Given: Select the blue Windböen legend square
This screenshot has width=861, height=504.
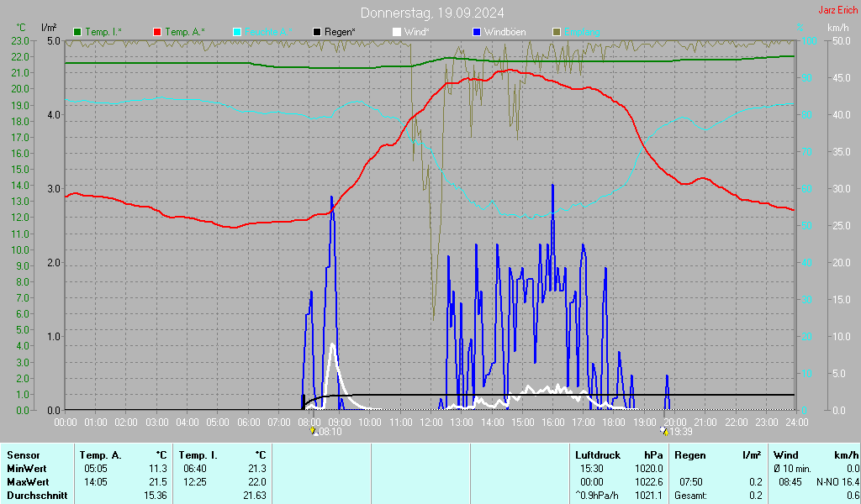Looking at the screenshot, I should [477, 32].
